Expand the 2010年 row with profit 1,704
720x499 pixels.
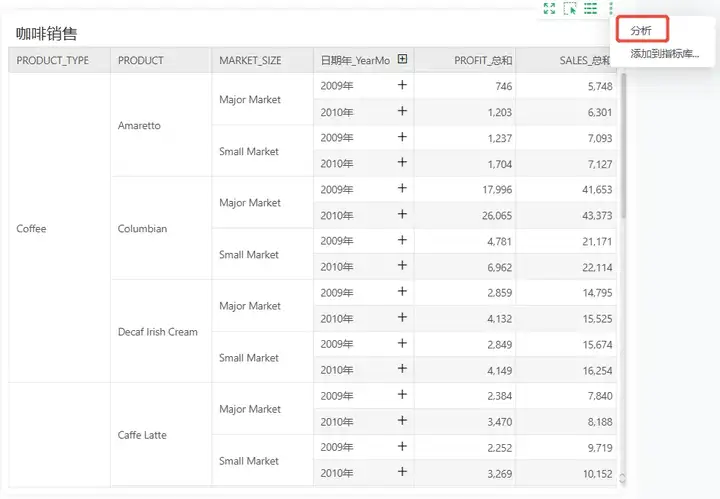402,162
